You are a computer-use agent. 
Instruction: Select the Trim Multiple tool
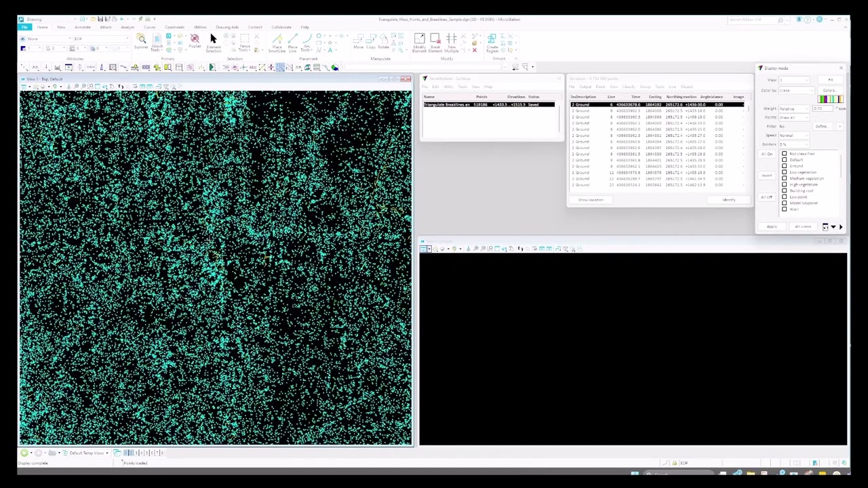(452, 43)
